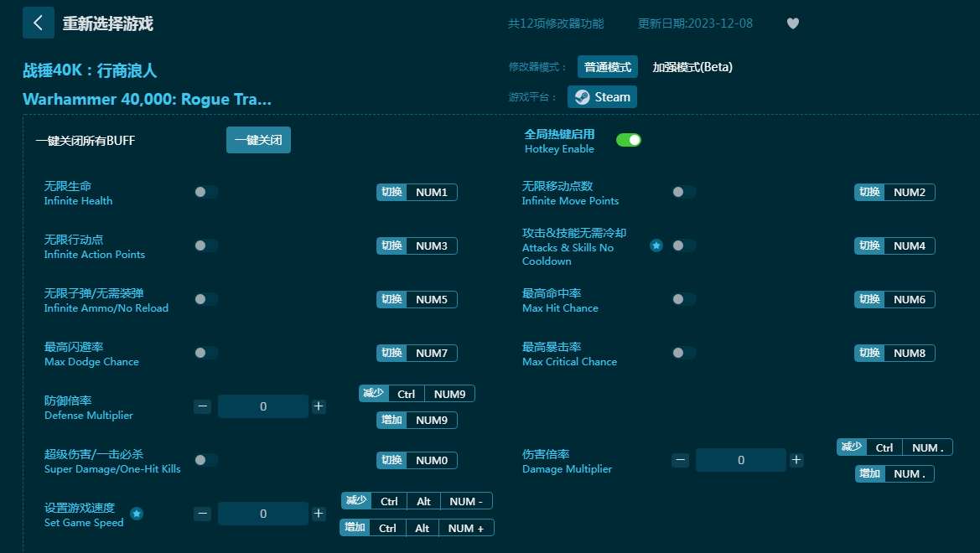
Task: Decrease Defense Multiplier with minus button
Action: [x=203, y=406]
